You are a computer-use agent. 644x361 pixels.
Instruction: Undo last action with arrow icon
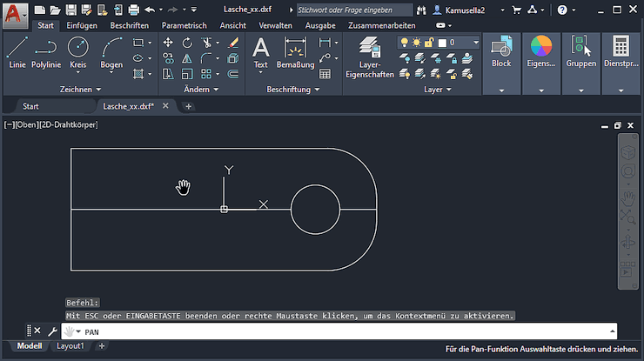(150, 10)
